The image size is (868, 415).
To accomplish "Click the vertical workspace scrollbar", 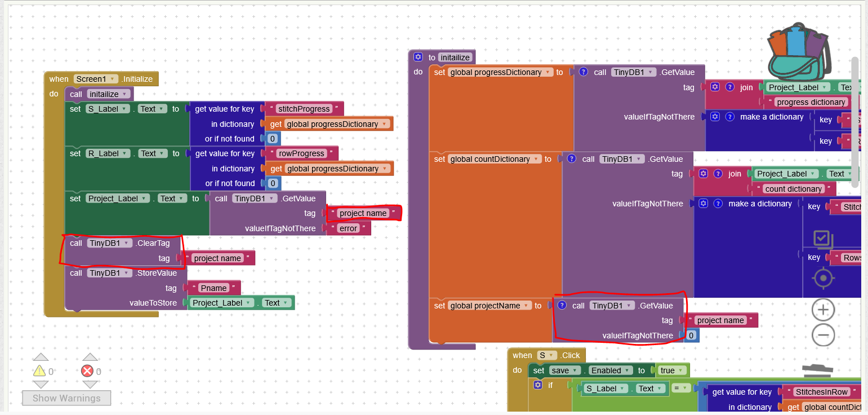I will pos(854,122).
